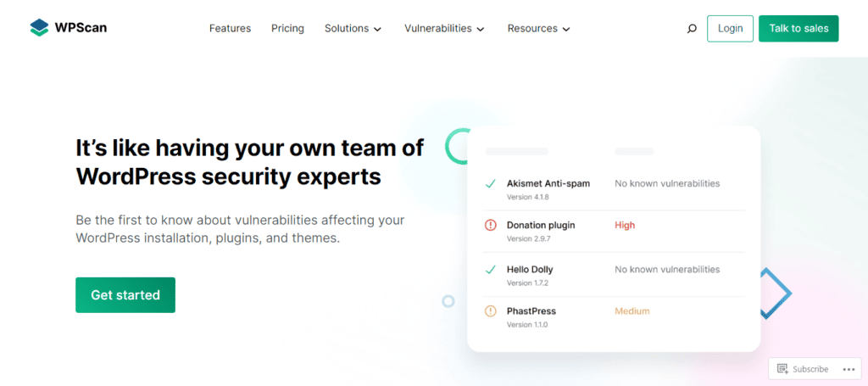The image size is (868, 386).
Task: Click the Subscribe icon in bottom bar
Action: point(783,369)
